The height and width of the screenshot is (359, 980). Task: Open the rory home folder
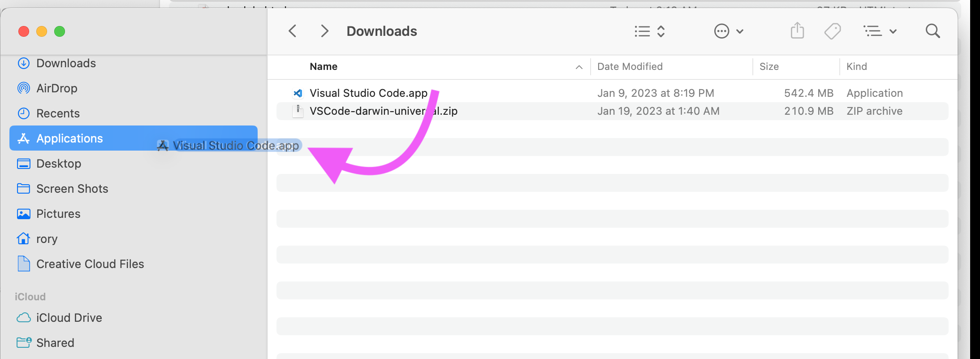coord(47,239)
